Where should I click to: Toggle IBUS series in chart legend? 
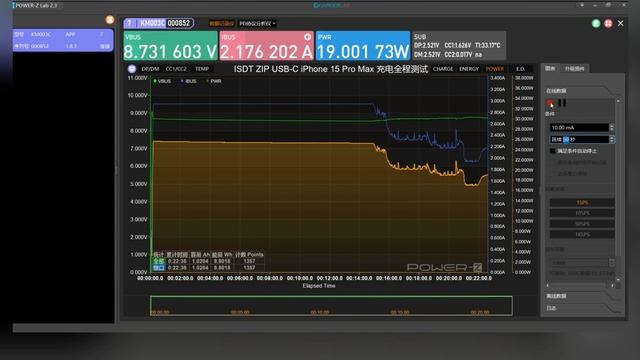tap(189, 81)
